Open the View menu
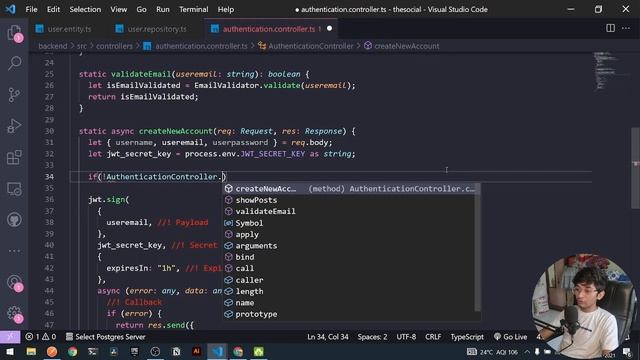 point(118,9)
